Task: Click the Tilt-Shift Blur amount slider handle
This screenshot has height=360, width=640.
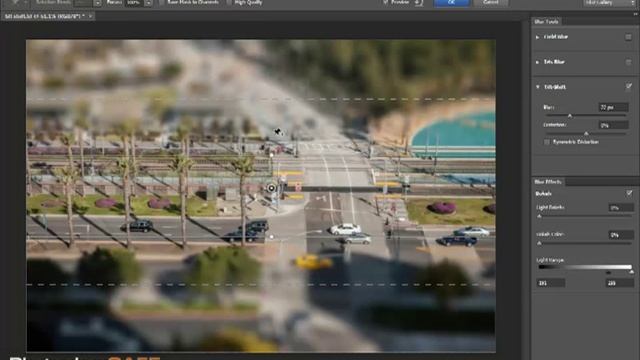Action: tap(570, 116)
